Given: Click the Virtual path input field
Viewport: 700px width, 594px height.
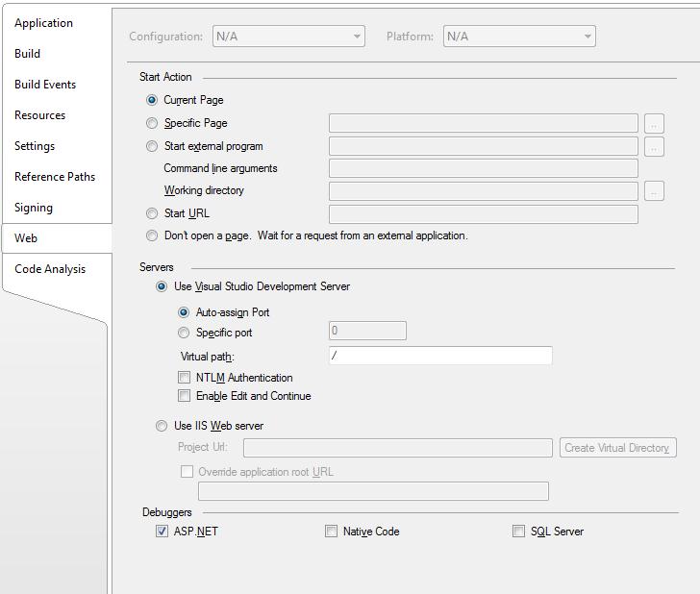Looking at the screenshot, I should 440,356.
